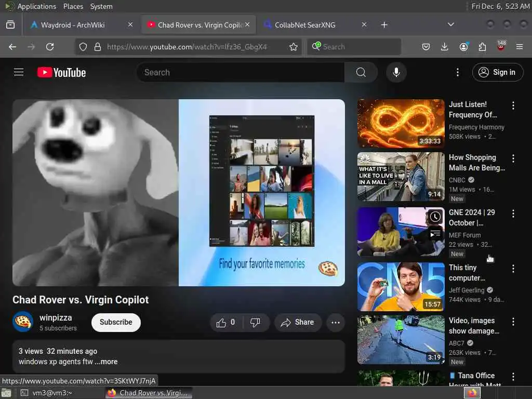Viewport: 532px width, 399px height.
Task: Reload the current page
Action: tap(50, 47)
